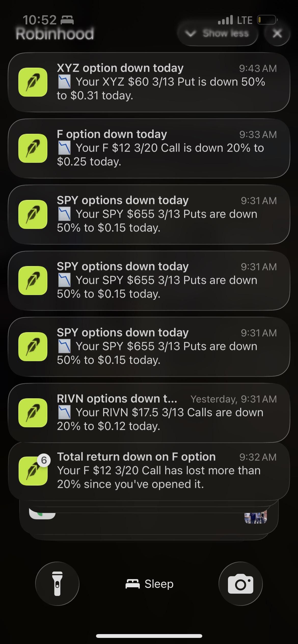This screenshot has width=298, height=644.
Task: Tap Robinhood icon on XYZ option notification
Action: [x=33, y=82]
